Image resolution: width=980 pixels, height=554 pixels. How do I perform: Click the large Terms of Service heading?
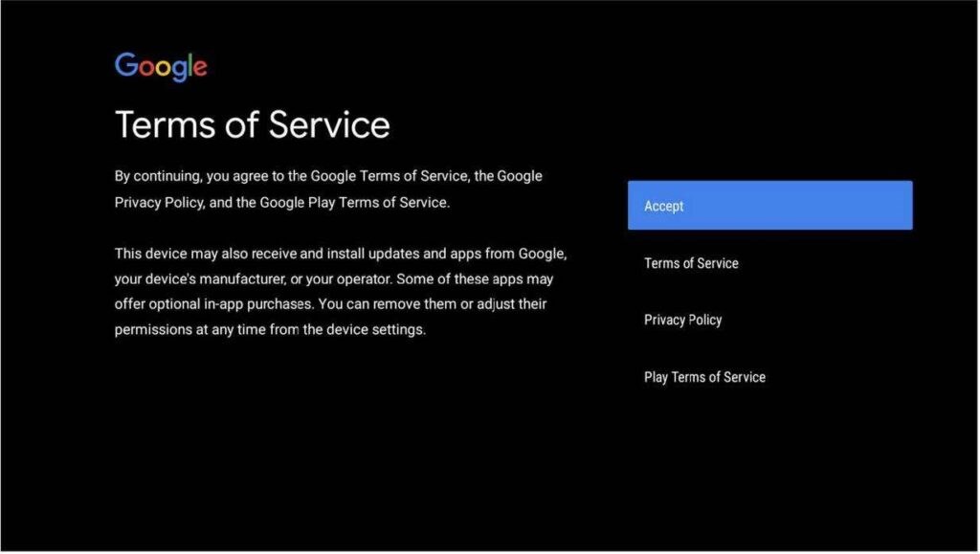click(x=253, y=125)
